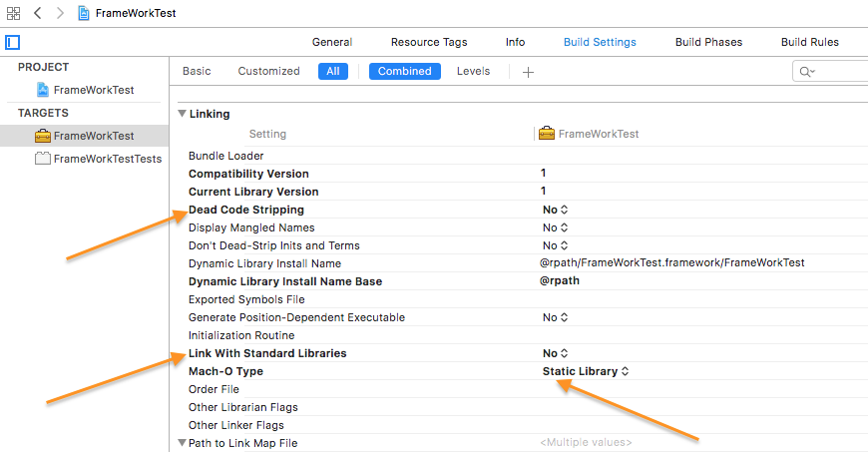Switch to Combined view toggle
This screenshot has height=452, width=868.
point(404,72)
